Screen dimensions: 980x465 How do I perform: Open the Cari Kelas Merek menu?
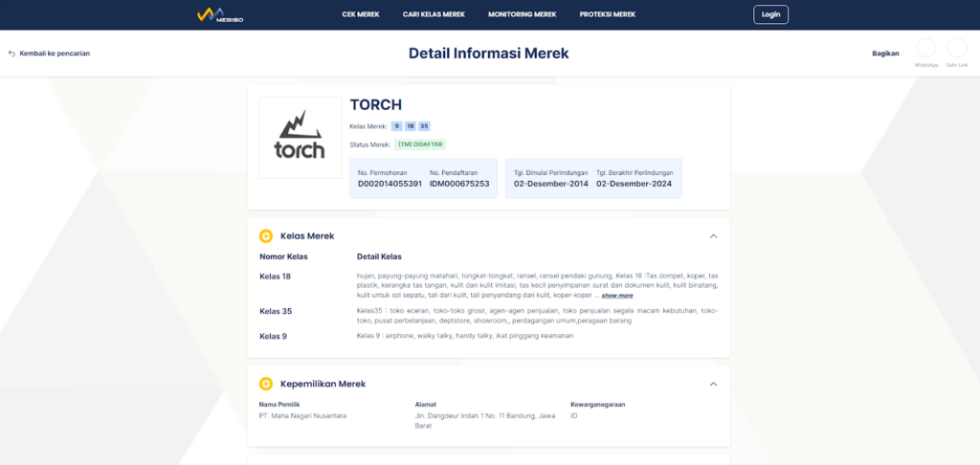[434, 14]
